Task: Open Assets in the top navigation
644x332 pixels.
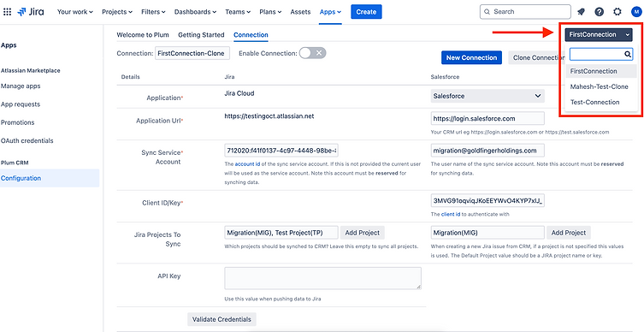Action: [x=300, y=12]
